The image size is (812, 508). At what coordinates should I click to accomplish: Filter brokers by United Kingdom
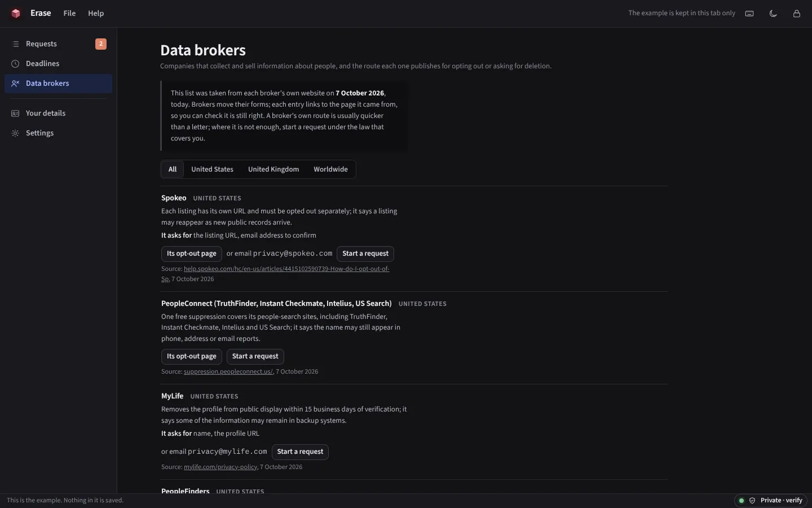pos(273,169)
